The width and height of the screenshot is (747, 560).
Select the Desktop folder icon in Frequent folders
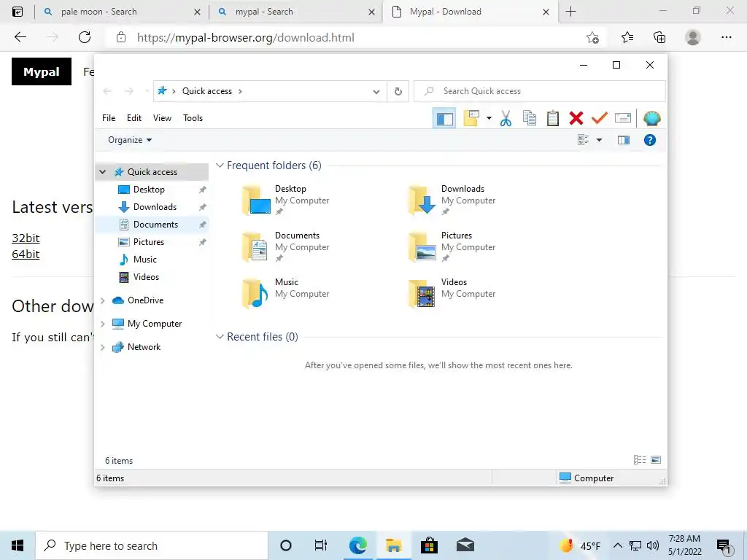[x=256, y=200]
